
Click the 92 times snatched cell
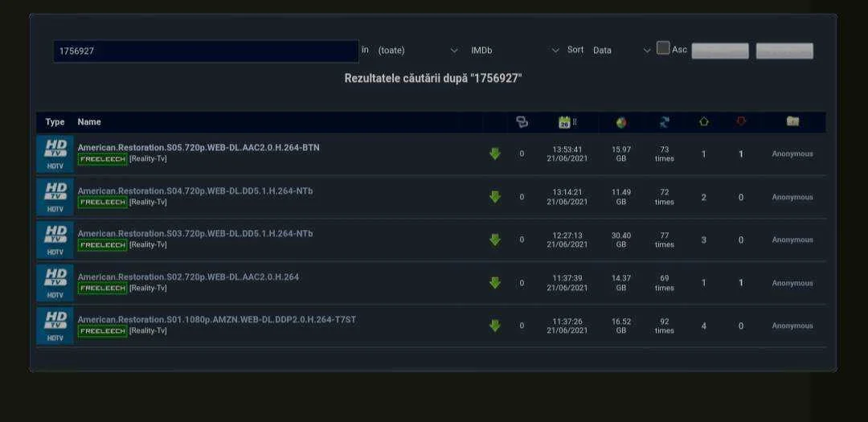point(665,326)
